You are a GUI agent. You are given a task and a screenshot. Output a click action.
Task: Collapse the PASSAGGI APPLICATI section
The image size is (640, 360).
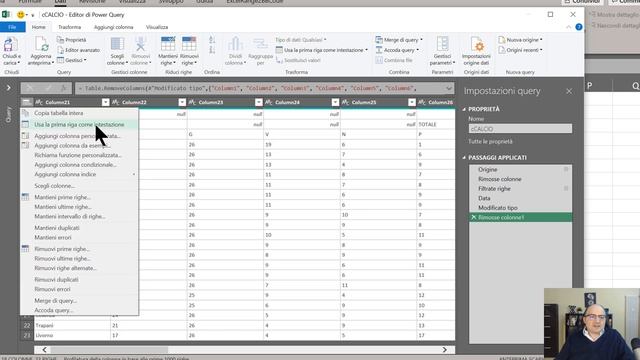coord(464,157)
